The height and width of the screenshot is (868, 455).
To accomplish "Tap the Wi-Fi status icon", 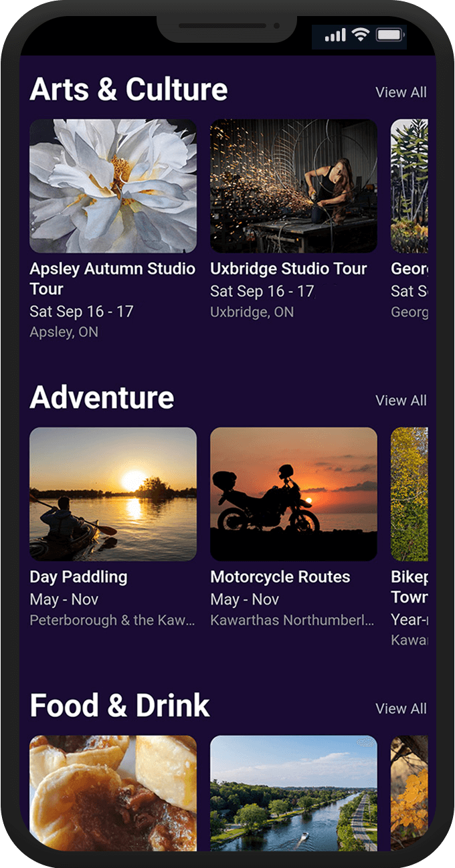I will point(361,35).
